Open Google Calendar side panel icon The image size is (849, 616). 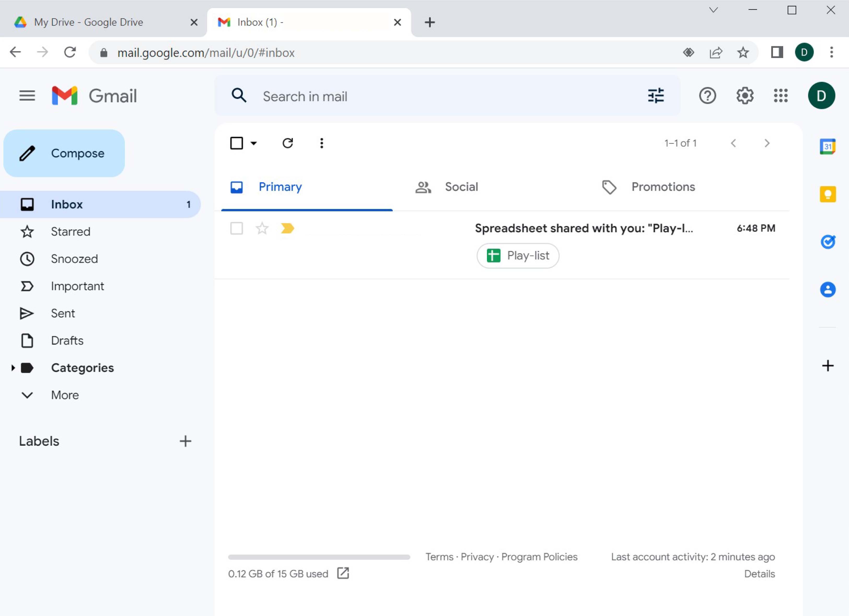827,146
